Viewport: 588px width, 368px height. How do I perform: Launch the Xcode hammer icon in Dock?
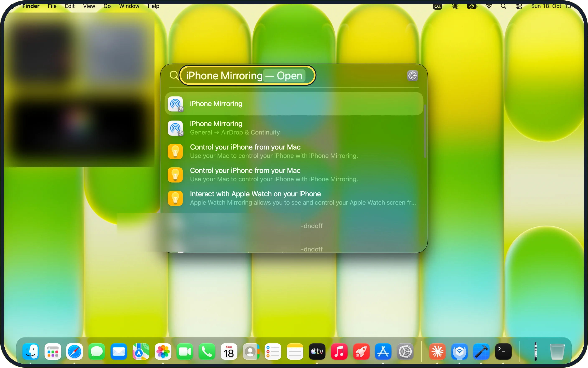[481, 352]
